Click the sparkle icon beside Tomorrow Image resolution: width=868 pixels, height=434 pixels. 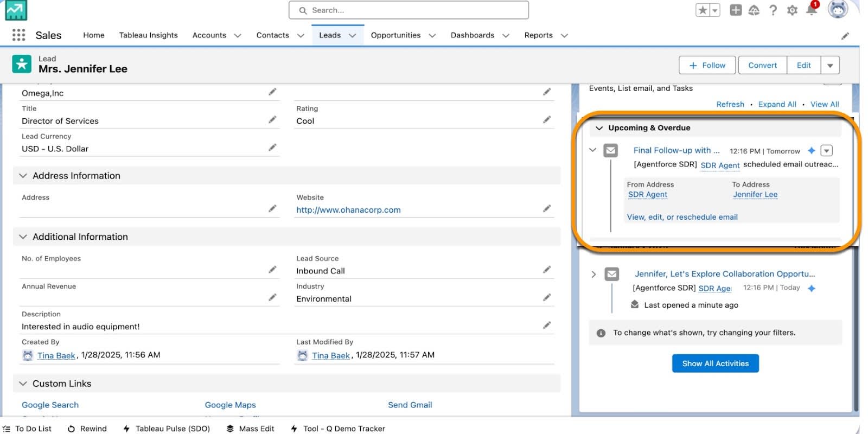click(x=812, y=150)
